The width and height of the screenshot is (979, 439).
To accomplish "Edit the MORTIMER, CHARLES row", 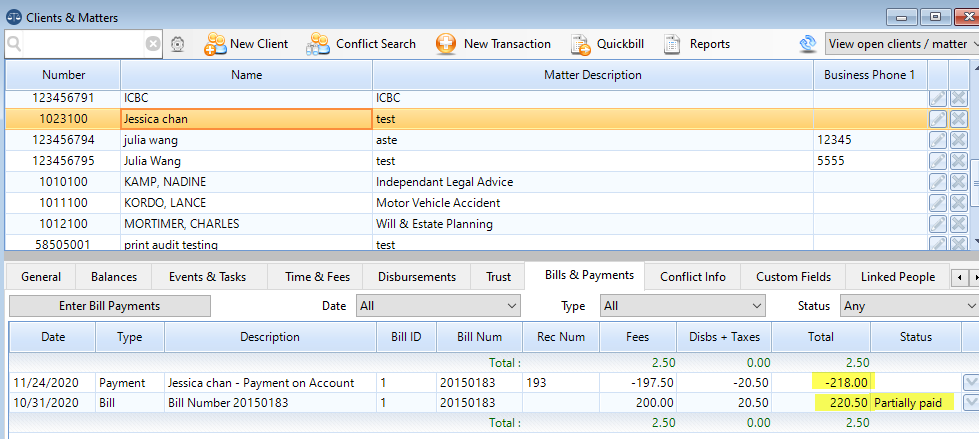I will [938, 224].
